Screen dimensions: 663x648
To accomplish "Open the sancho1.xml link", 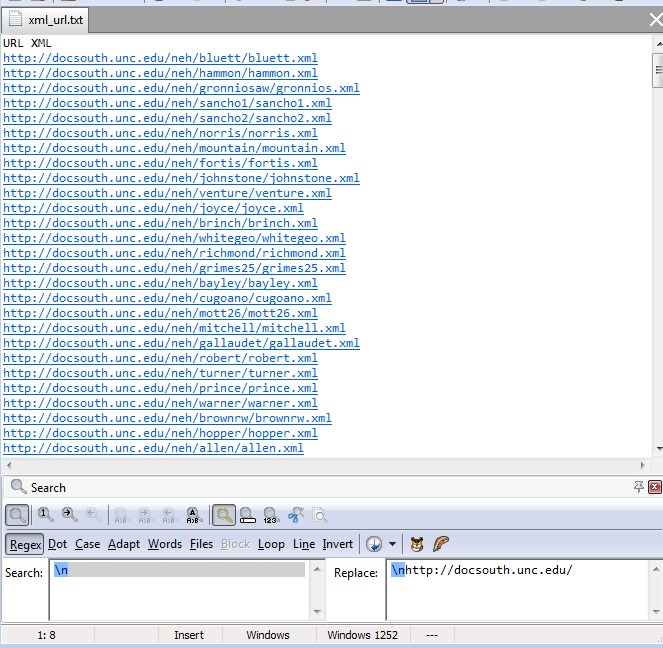I will 167,103.
